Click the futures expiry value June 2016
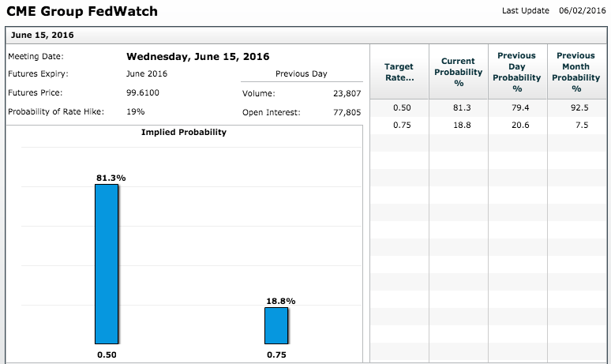The width and height of the screenshot is (611, 364). pos(147,73)
